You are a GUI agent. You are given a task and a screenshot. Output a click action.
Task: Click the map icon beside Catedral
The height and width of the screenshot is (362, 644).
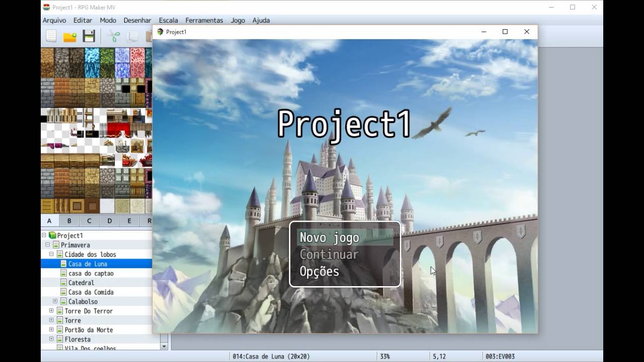click(x=64, y=283)
